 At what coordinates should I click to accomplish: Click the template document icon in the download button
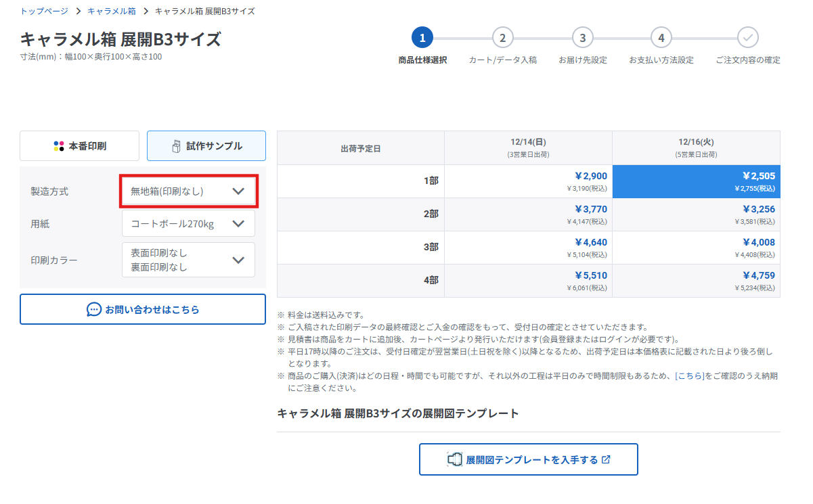[454, 459]
